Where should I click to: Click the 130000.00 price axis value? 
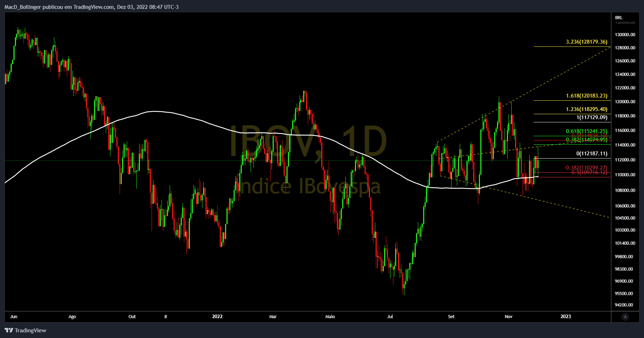coord(625,35)
